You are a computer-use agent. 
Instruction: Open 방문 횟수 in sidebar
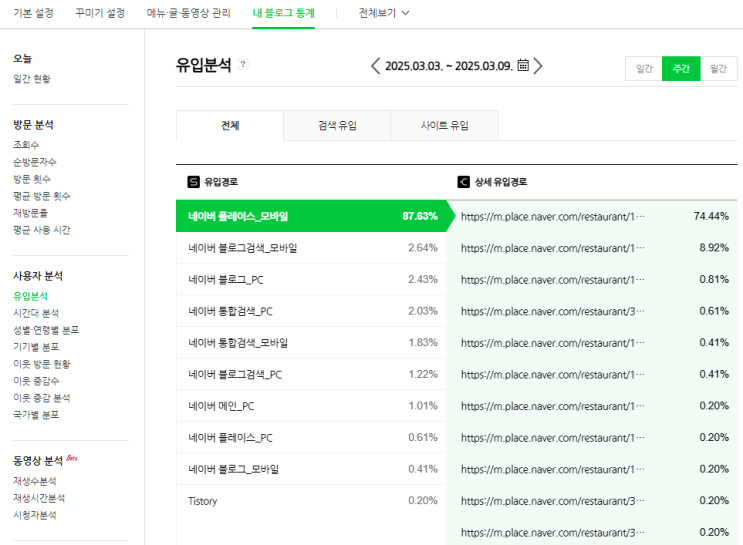tap(32, 179)
